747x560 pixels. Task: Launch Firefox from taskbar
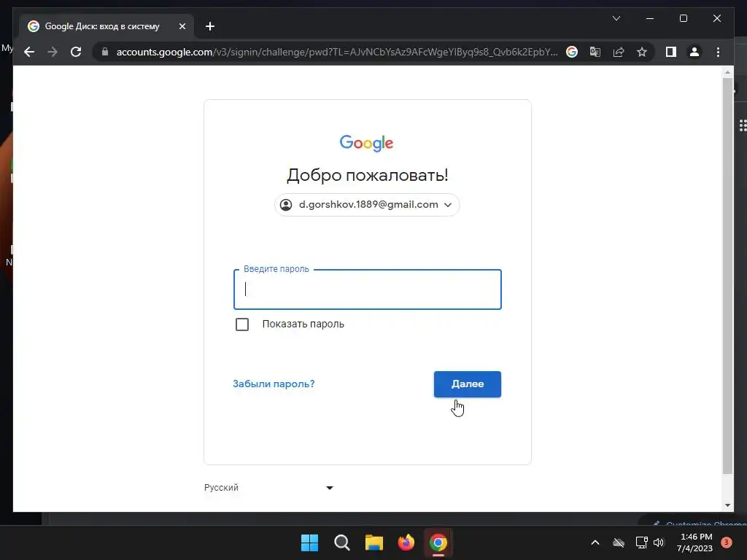point(406,542)
